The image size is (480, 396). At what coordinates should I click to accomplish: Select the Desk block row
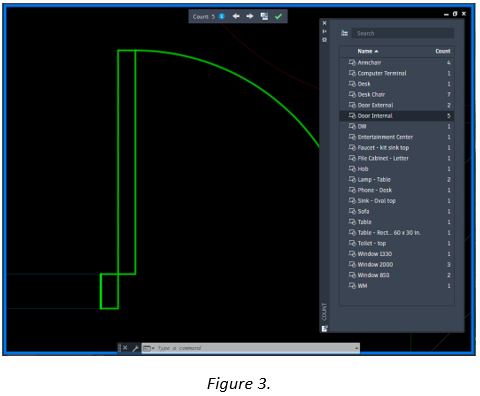pyautogui.click(x=397, y=84)
